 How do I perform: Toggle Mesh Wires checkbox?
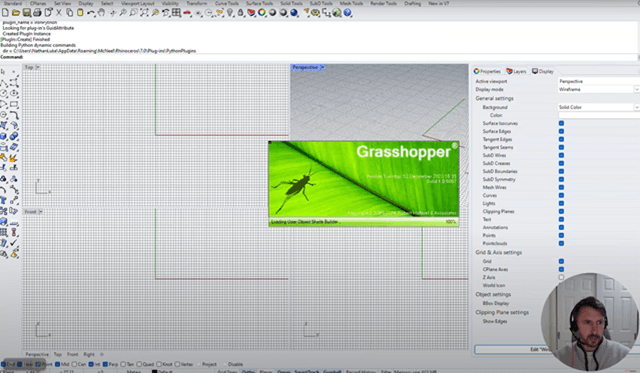click(x=561, y=187)
